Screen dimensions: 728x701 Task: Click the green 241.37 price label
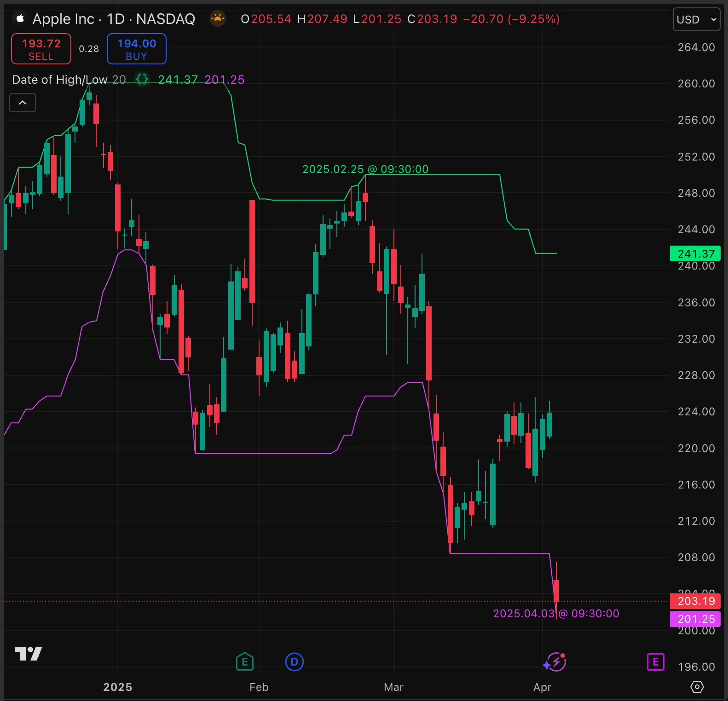[695, 253]
